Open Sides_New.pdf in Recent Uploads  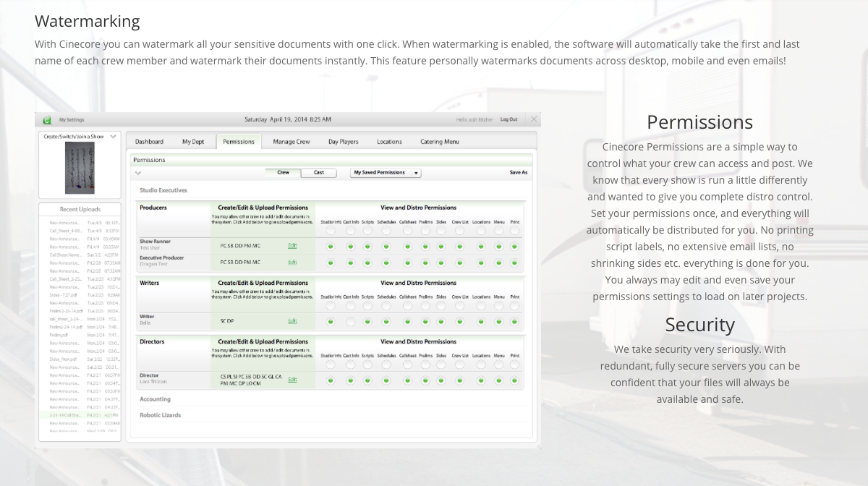coord(84,359)
